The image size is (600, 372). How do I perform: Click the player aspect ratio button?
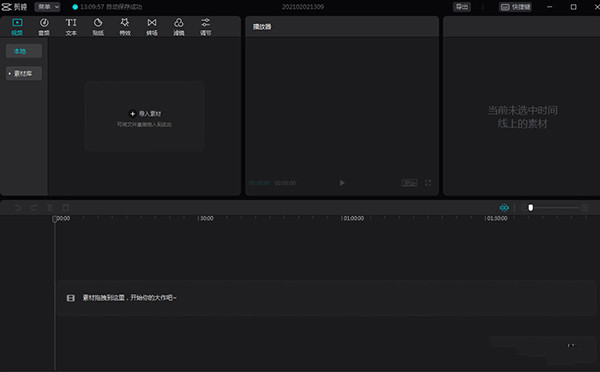(409, 183)
